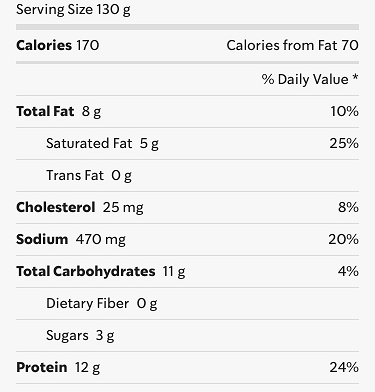375x392 pixels.
Task: Select the Saturated Fat 5 g row
Action: click(187, 143)
